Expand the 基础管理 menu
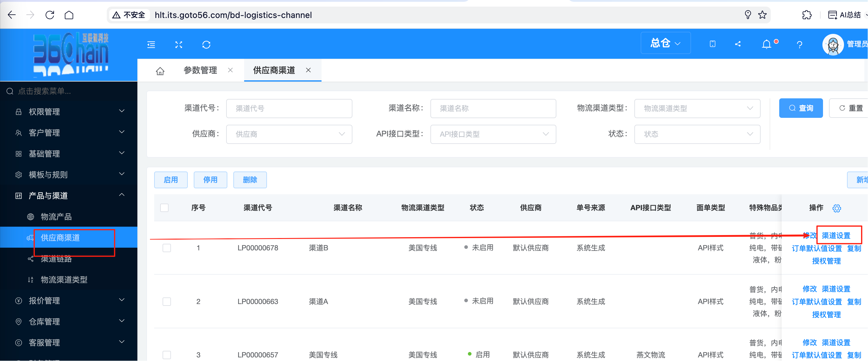Viewport: 868px width, 361px height. point(69,154)
